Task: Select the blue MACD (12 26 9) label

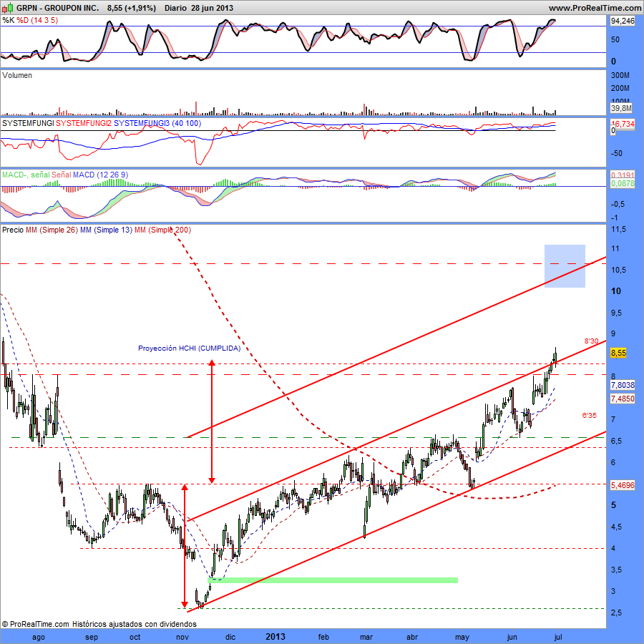Action: click(x=101, y=175)
